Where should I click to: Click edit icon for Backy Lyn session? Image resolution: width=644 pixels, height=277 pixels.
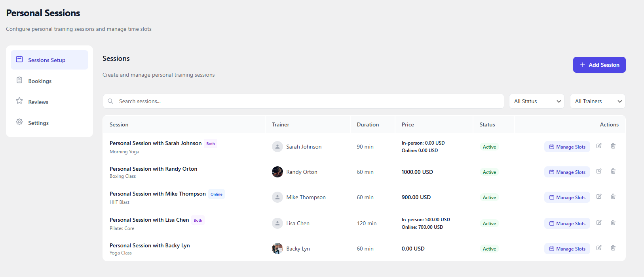click(x=599, y=248)
